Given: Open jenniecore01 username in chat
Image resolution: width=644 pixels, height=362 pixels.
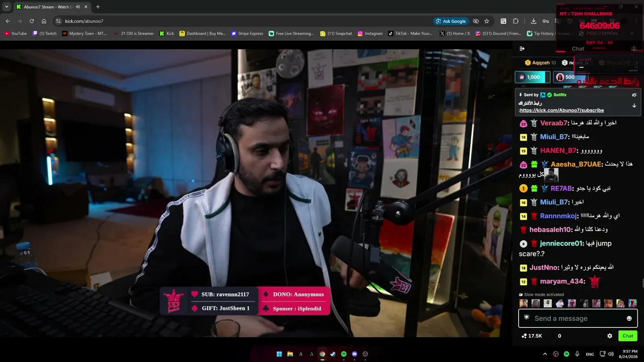Looking at the screenshot, I should click(x=561, y=243).
